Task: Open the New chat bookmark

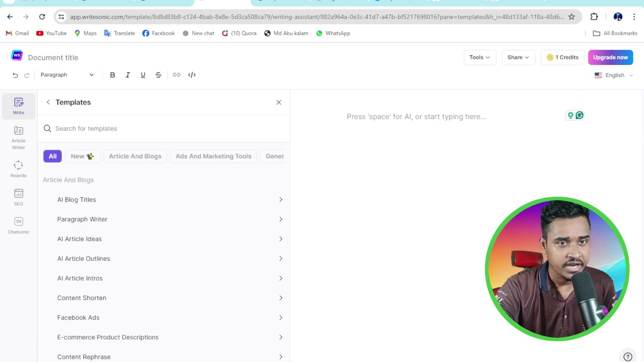Action: click(x=199, y=33)
